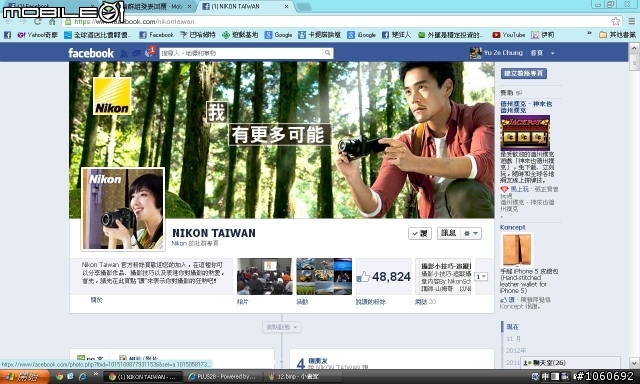Open the iGoogle bookmark
This screenshot has width=640, height=384.
(x=362, y=35)
